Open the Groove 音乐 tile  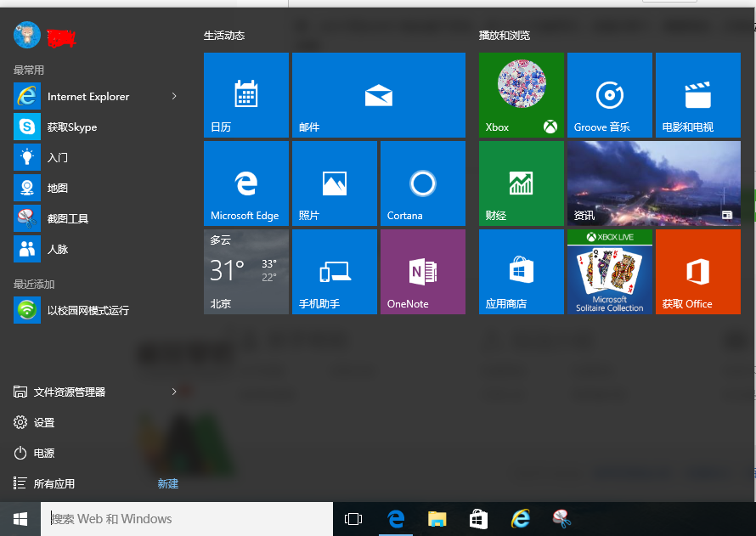609,95
